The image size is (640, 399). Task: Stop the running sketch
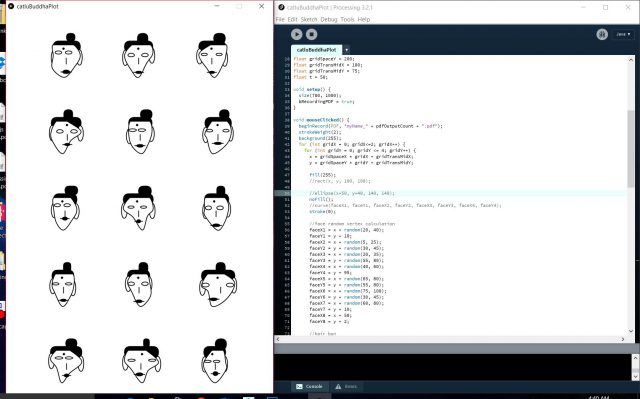point(311,34)
